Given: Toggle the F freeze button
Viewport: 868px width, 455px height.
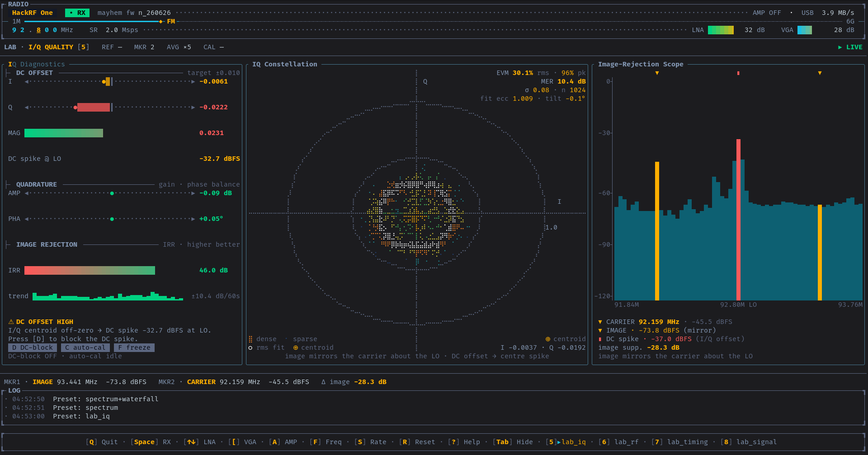Looking at the screenshot, I should click(134, 347).
